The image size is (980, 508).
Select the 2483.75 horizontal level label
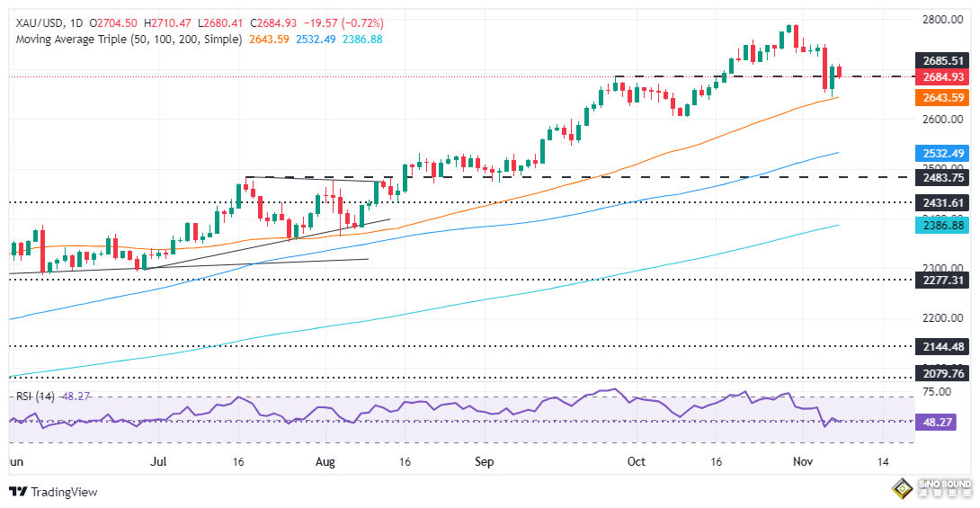(941, 178)
